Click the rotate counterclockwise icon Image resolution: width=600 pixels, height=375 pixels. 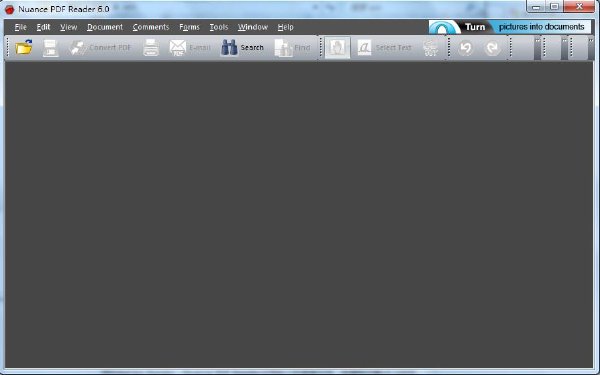point(465,48)
